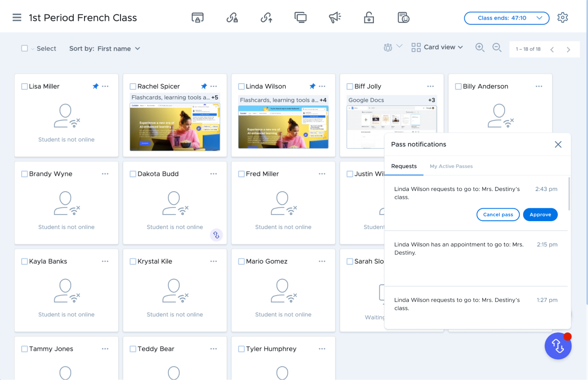
Task: Check the Dakota Budd checkbox
Action: tap(133, 174)
